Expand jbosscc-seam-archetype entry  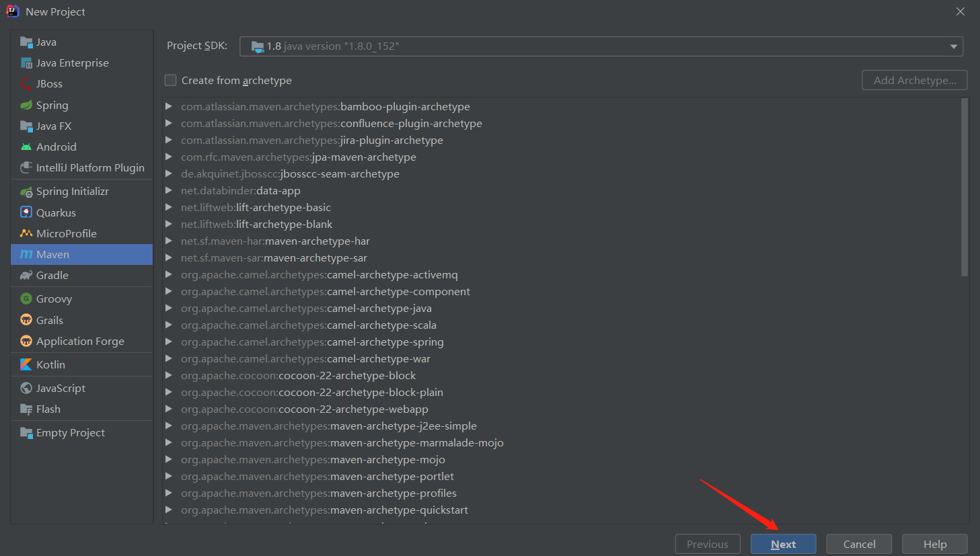coord(169,173)
